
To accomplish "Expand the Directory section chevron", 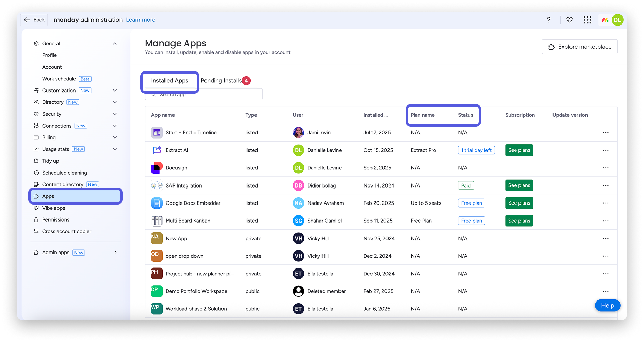I will pyautogui.click(x=115, y=102).
